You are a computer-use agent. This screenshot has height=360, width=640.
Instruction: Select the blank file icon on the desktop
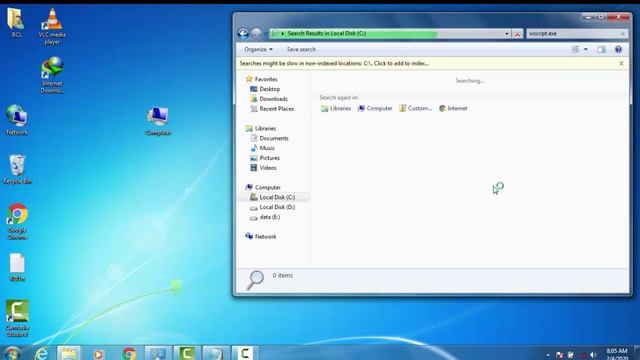coord(17,267)
